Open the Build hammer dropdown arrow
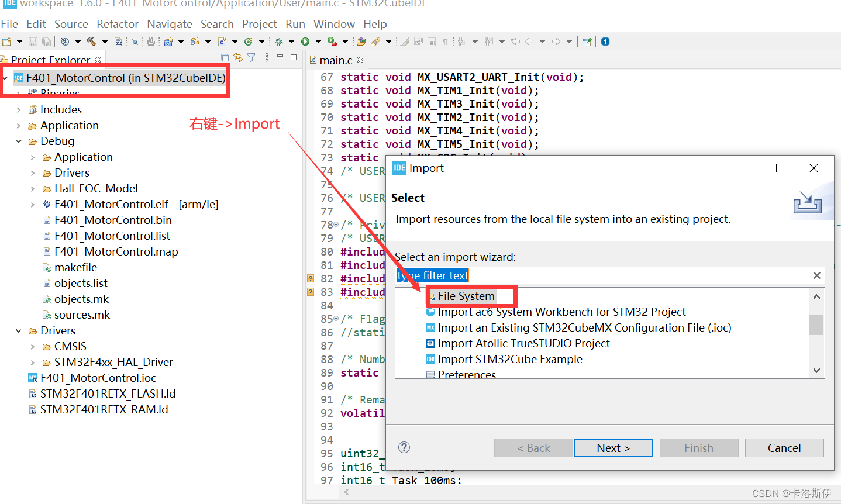841x504 pixels. [x=105, y=42]
